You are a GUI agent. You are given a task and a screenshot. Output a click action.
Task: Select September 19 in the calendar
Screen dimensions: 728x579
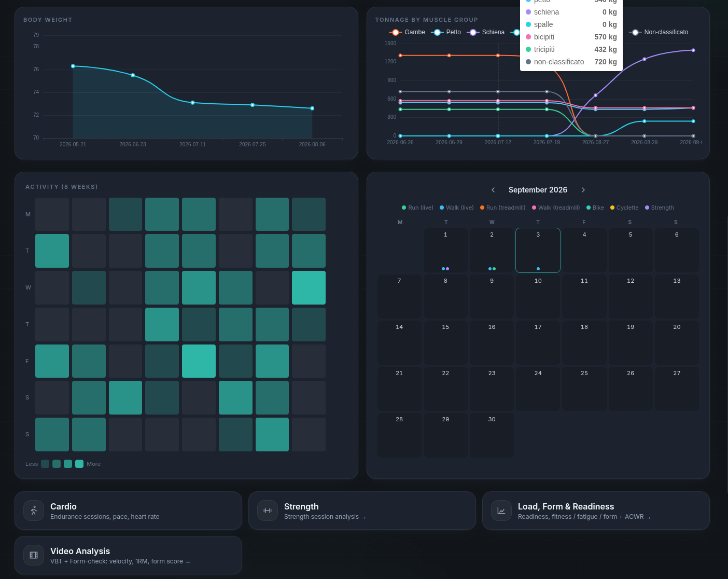(x=631, y=342)
